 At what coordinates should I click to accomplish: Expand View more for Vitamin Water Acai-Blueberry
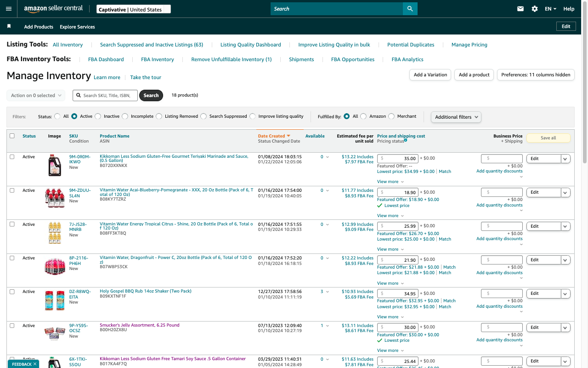(390, 216)
